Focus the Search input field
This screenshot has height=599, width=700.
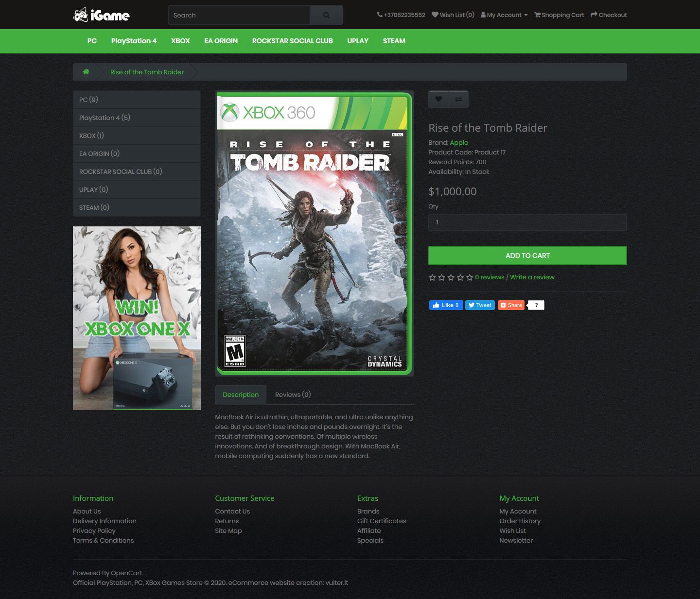pos(239,15)
